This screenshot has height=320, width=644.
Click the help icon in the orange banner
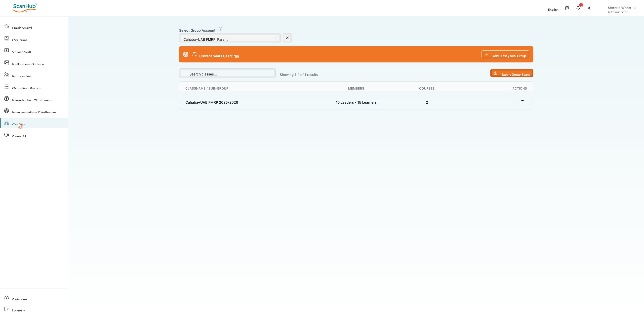[186, 54]
